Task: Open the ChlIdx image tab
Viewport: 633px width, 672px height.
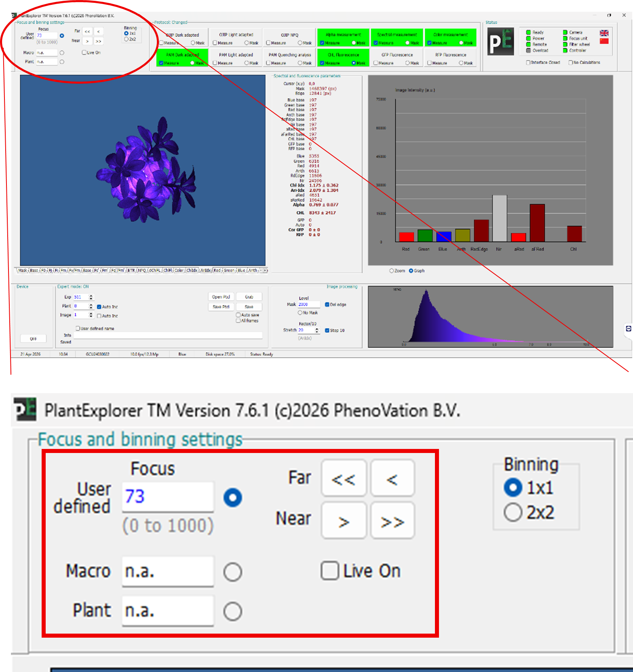Action: (192, 271)
